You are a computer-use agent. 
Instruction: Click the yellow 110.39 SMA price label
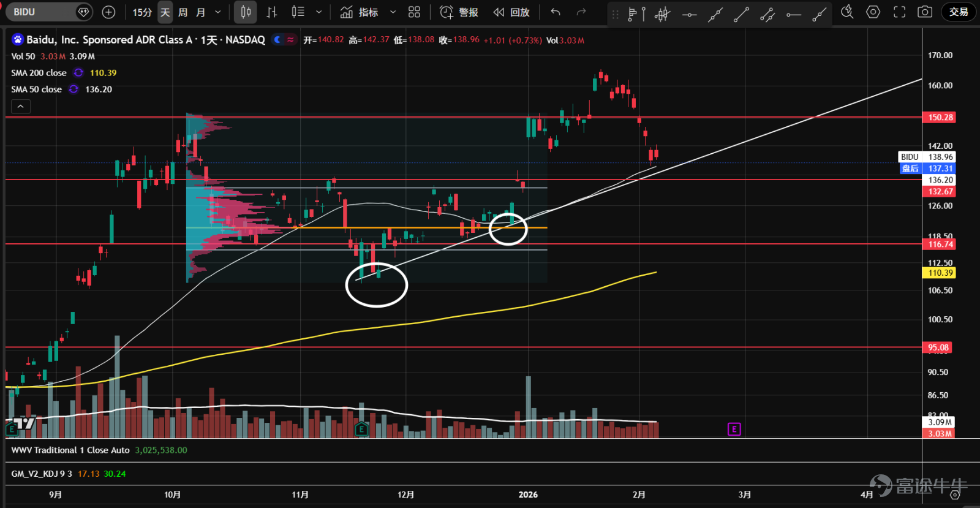click(x=940, y=273)
